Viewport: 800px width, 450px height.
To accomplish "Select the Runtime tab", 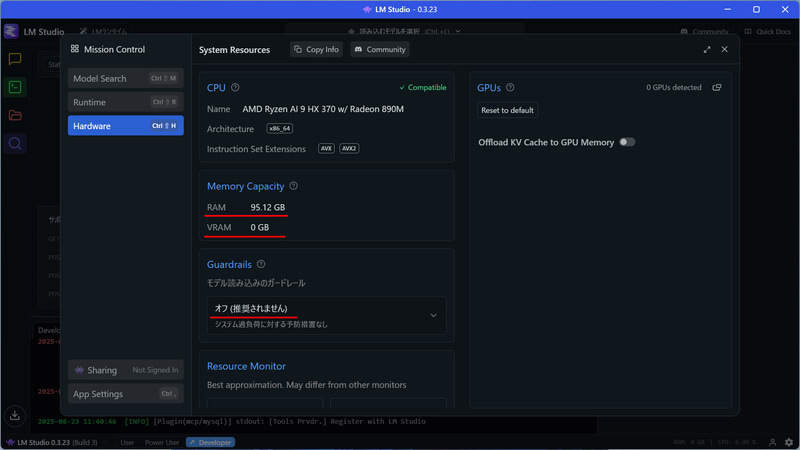I will [x=126, y=102].
